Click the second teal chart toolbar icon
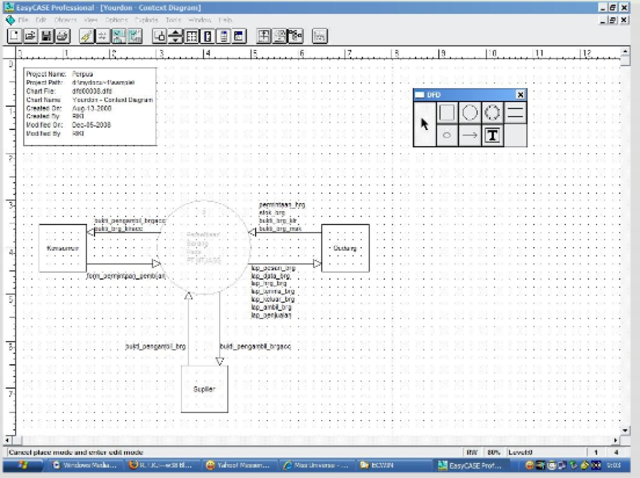Viewport: 640px width, 478px height. click(x=135, y=36)
